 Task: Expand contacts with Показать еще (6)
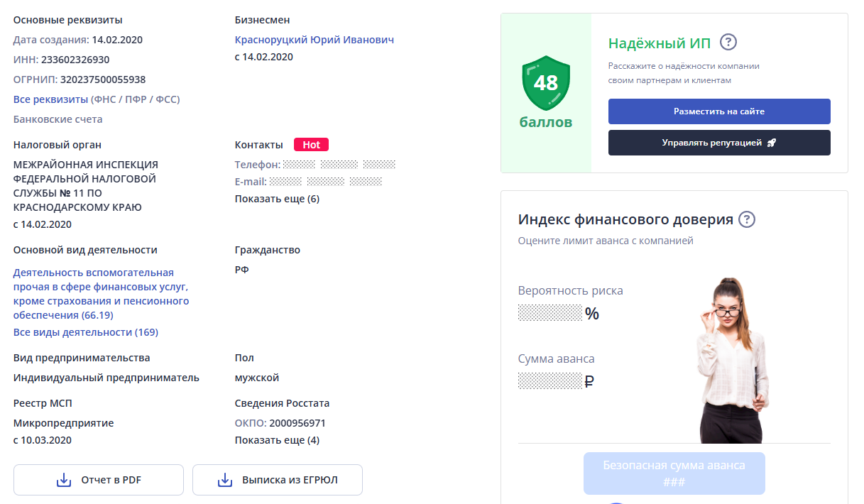(277, 199)
